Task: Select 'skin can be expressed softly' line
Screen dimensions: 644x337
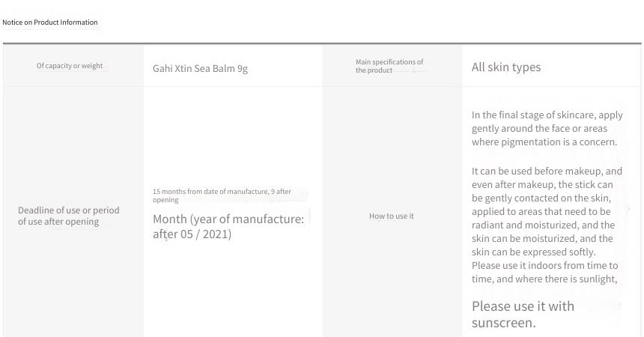Action: 533,252
